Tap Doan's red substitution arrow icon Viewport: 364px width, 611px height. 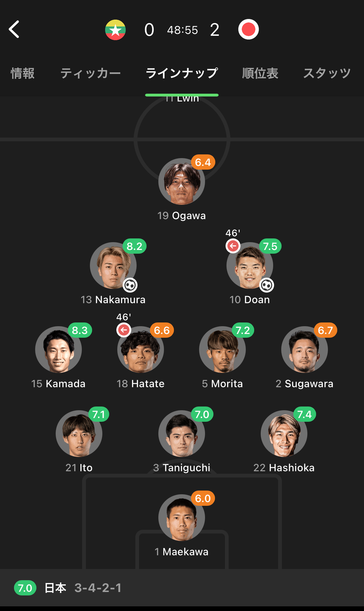pos(233,246)
